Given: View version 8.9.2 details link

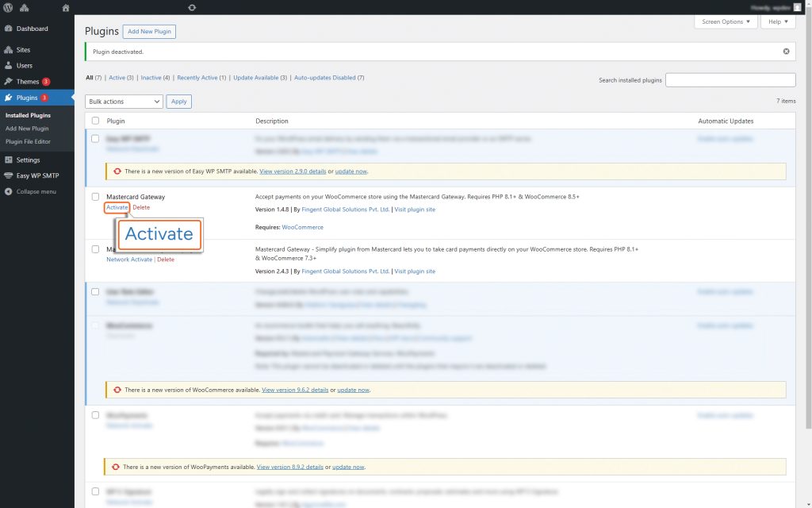Looking at the screenshot, I should click(290, 467).
